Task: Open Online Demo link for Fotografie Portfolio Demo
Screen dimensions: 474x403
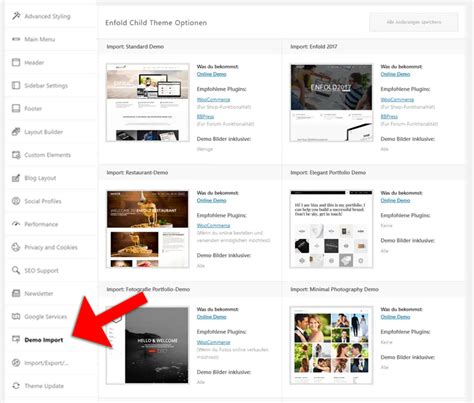Action: [x=211, y=317]
